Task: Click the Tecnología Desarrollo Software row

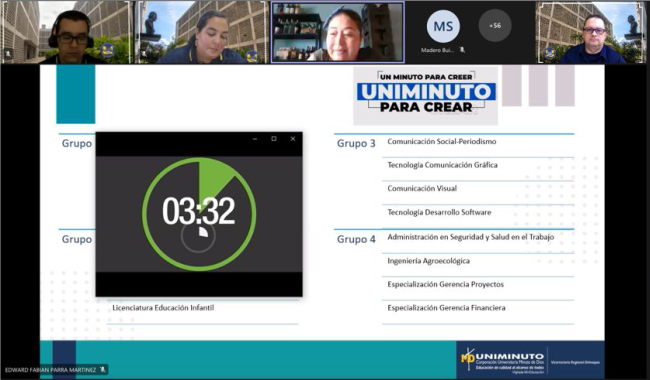Action: (478, 212)
